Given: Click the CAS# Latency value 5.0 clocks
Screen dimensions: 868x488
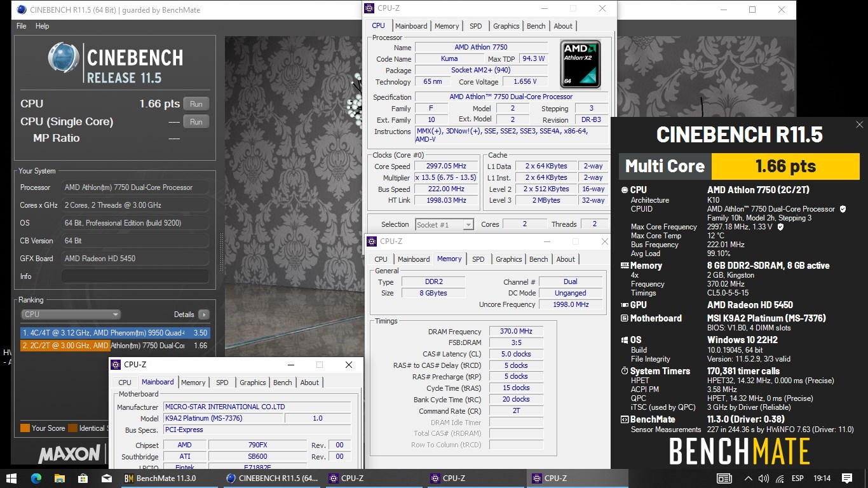Looking at the screenshot, I should pyautogui.click(x=517, y=354).
